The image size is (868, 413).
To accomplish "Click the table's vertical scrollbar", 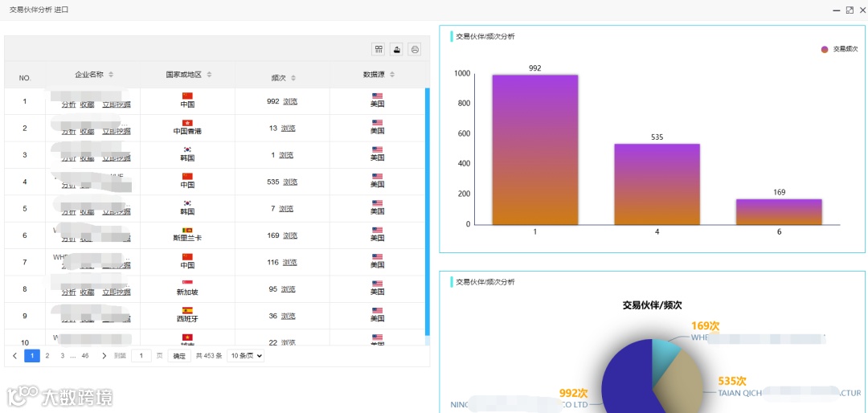I will click(427, 211).
